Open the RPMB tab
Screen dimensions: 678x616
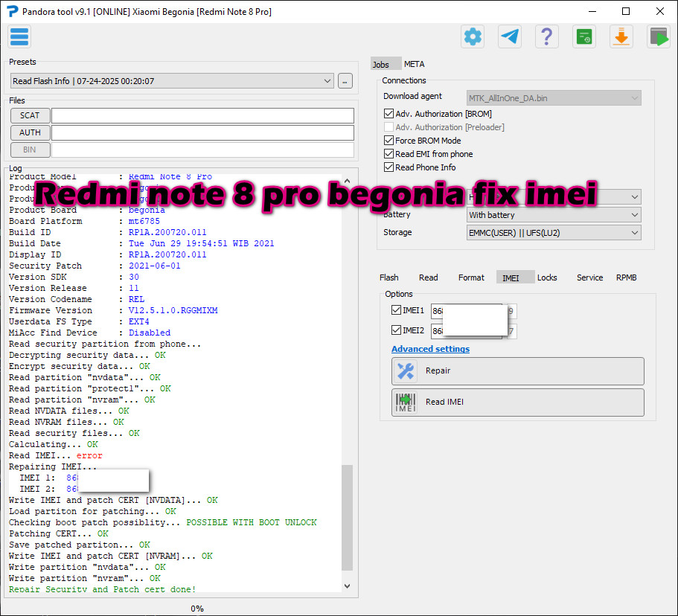(627, 277)
